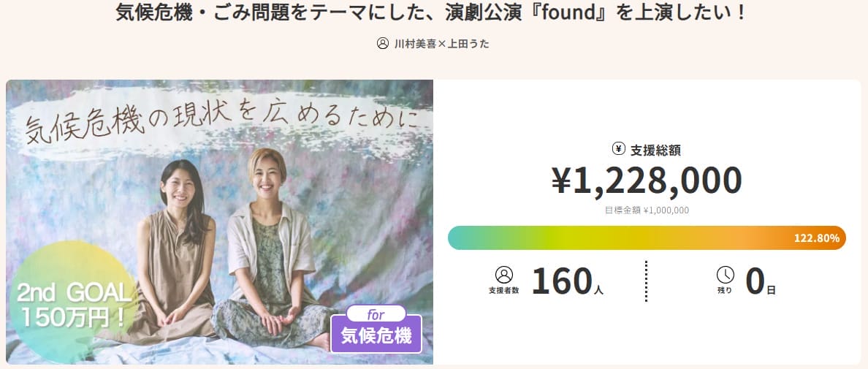Click the small 'for' pill label

click(x=376, y=313)
